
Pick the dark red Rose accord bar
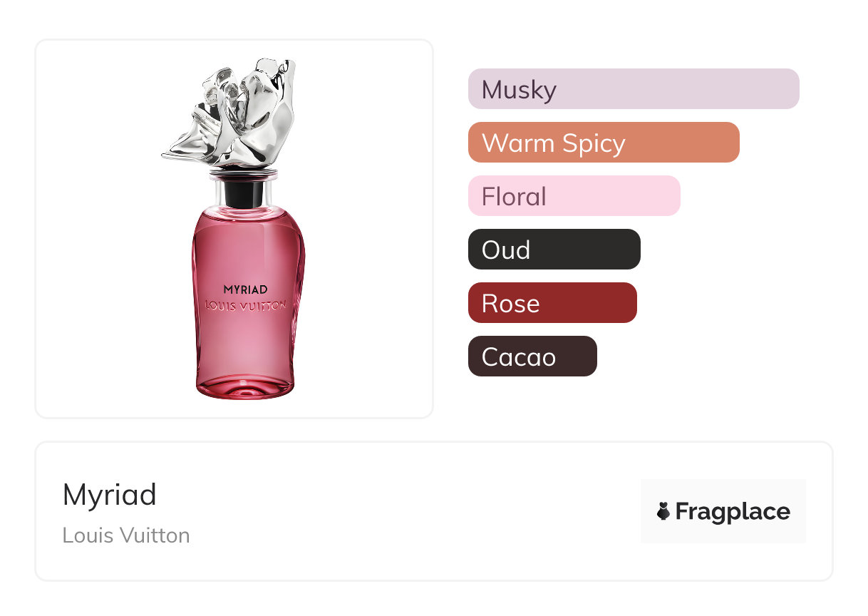pyautogui.click(x=552, y=303)
